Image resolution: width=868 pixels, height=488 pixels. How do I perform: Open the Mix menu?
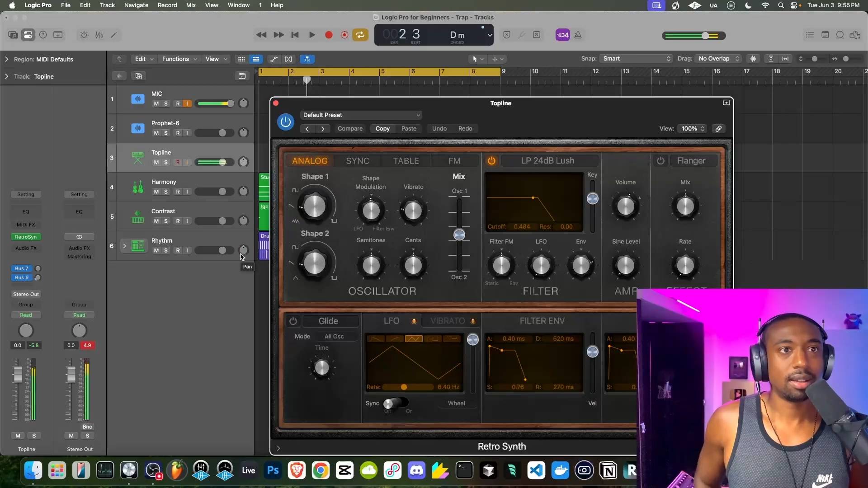coord(191,5)
